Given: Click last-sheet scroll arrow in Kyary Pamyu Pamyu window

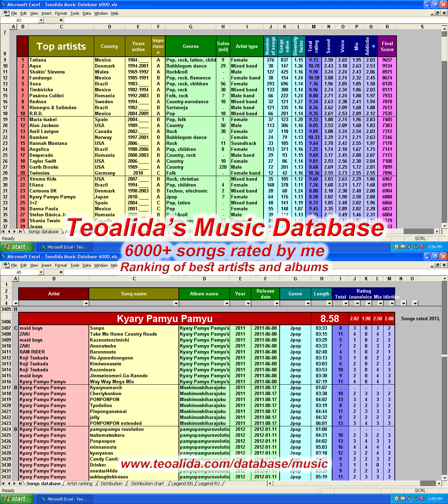Looking at the screenshot, I should 20,484.
